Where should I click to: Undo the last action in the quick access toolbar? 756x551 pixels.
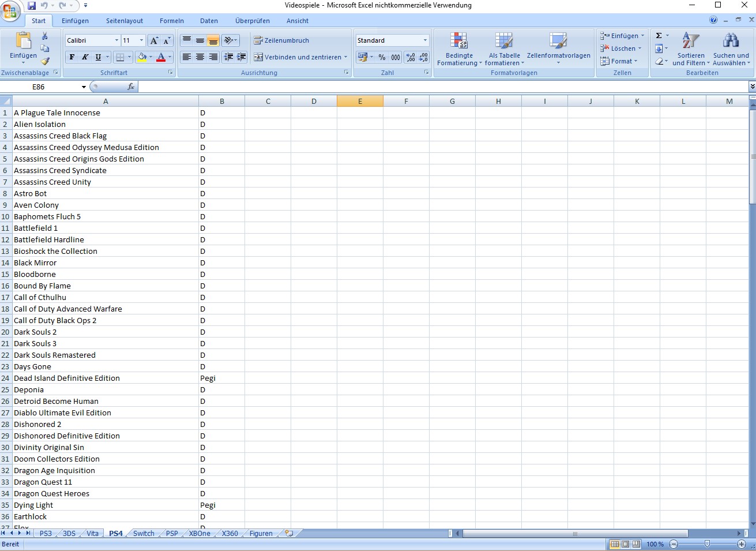[x=44, y=6]
